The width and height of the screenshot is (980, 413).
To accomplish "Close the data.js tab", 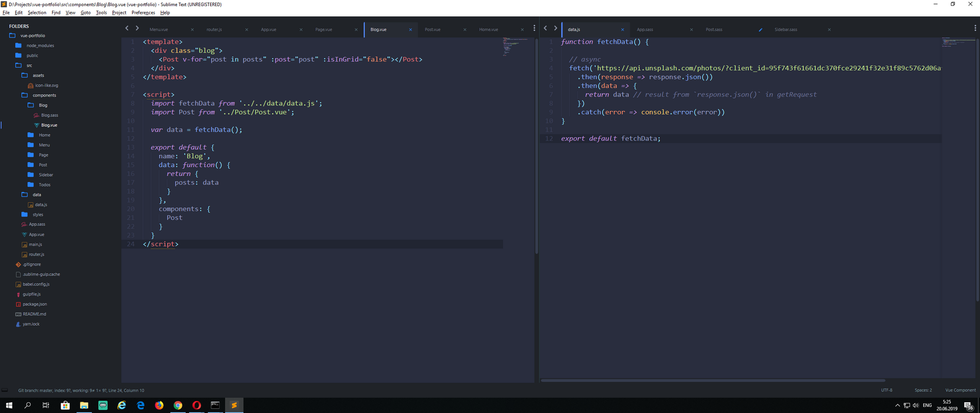I will [623, 30].
